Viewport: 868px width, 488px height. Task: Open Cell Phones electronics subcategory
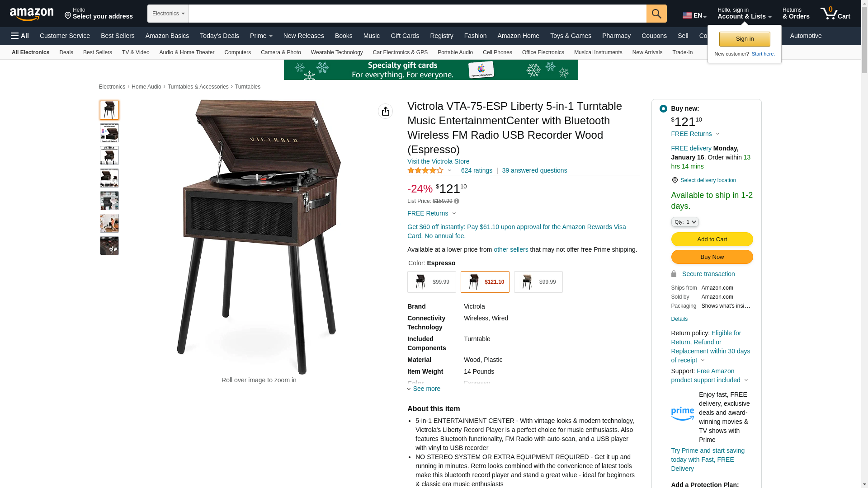(x=497, y=52)
